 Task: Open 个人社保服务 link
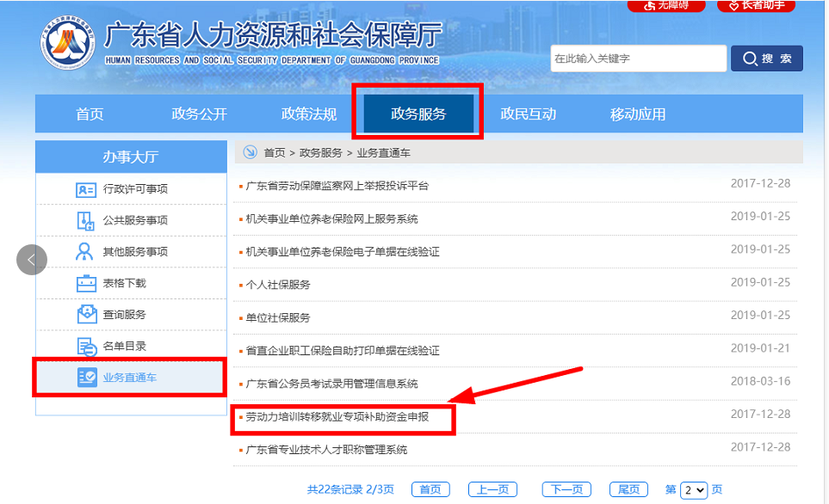click(278, 285)
